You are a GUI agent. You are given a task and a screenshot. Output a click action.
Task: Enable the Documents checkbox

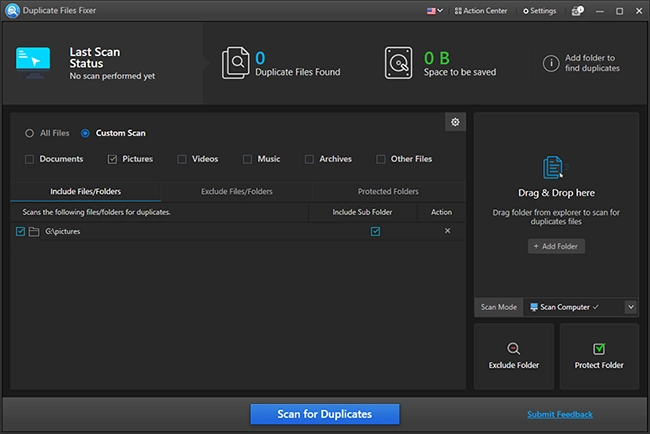(x=29, y=159)
